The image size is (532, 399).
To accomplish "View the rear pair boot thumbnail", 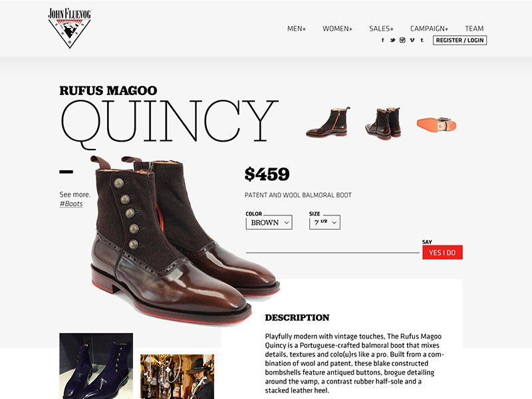I will pos(384,124).
